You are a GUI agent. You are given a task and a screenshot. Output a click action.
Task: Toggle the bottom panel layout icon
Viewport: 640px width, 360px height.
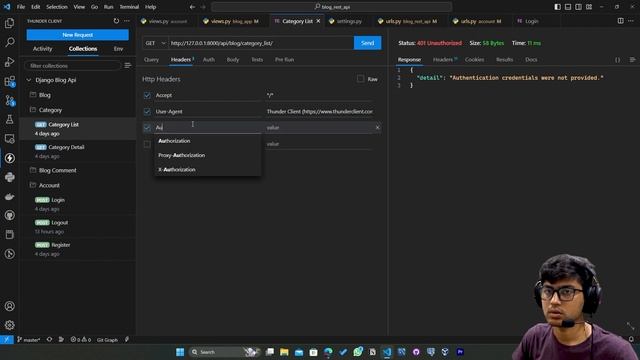pyautogui.click(x=568, y=7)
